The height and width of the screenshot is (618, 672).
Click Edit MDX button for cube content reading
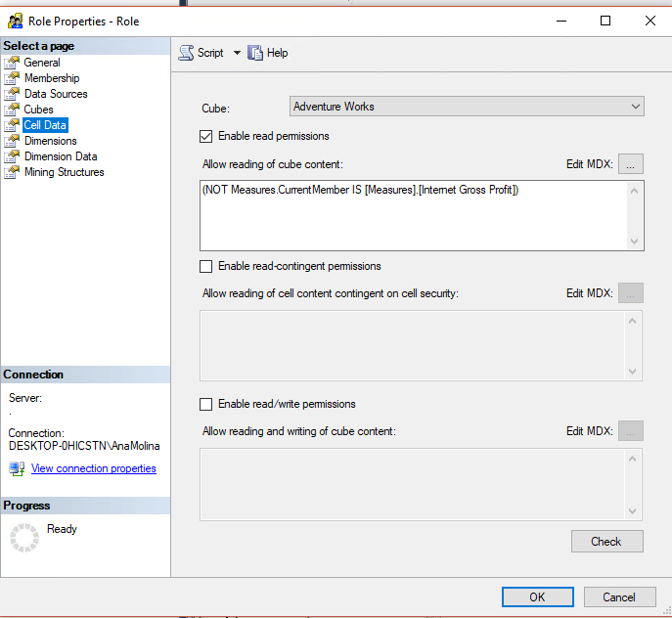point(631,164)
